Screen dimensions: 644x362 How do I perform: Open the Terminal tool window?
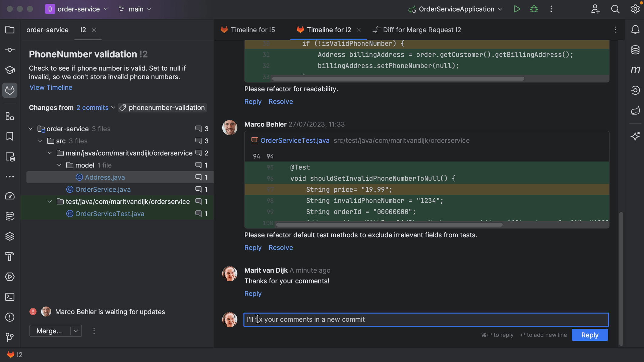(x=10, y=297)
